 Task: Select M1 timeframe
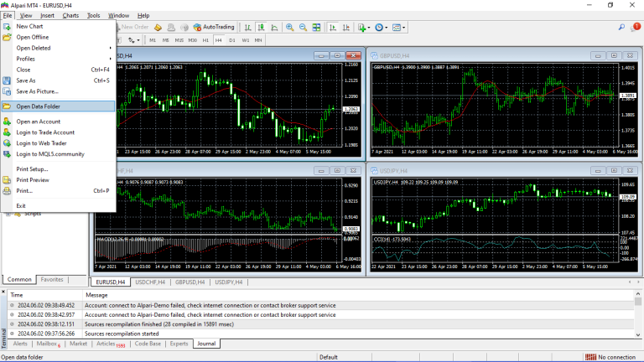click(153, 40)
